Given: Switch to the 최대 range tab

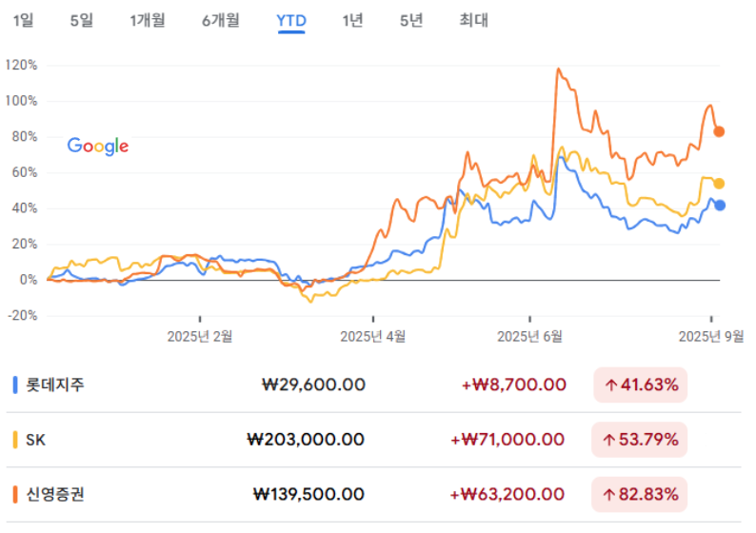Looking at the screenshot, I should (x=473, y=20).
